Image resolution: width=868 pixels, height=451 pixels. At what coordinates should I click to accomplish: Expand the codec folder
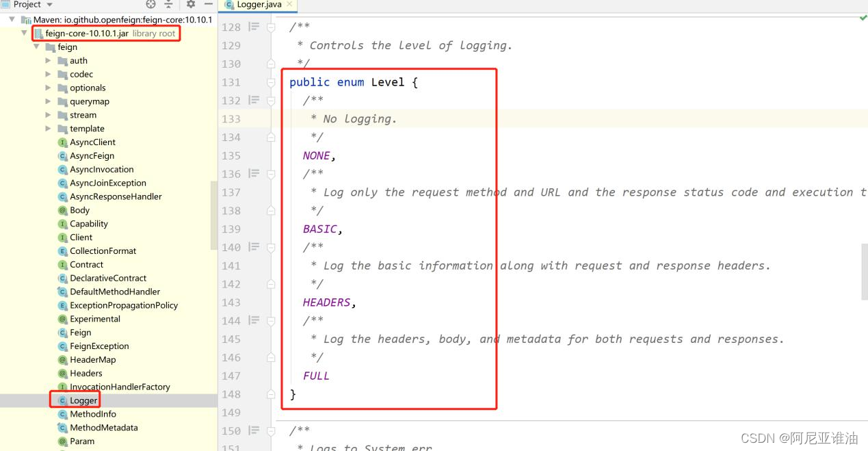point(49,75)
